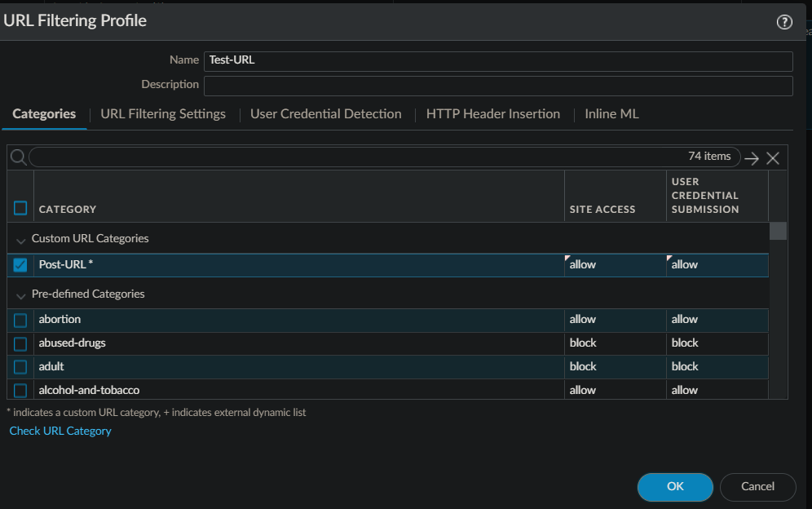This screenshot has height=509, width=812.
Task: Uncheck the Post-URL checkbox
Action: 20,265
